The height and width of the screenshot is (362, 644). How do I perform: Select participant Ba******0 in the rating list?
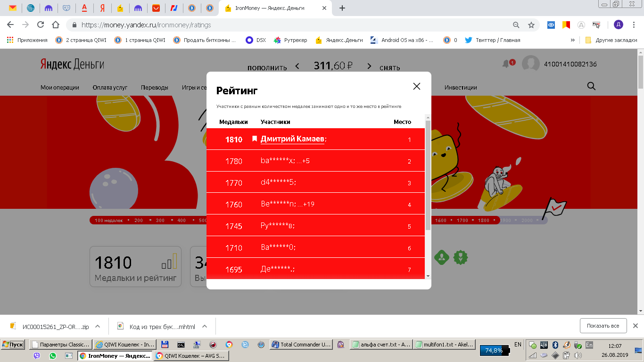click(x=278, y=248)
